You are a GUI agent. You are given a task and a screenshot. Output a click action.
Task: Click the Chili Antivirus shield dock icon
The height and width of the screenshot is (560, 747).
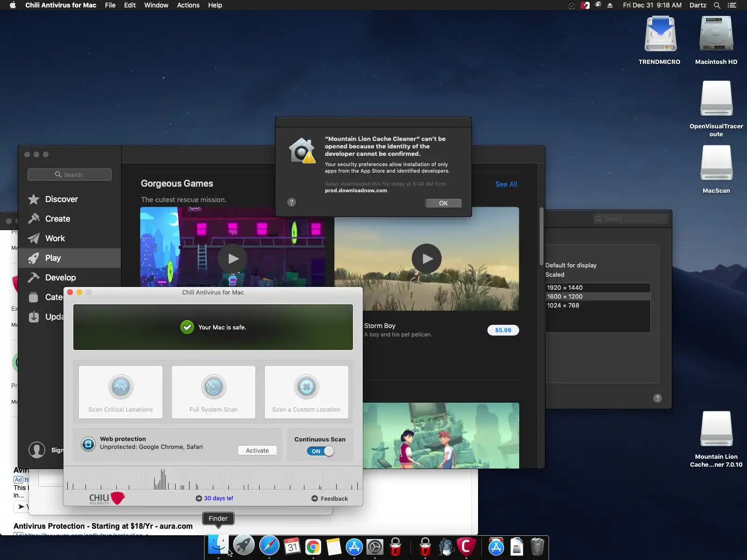(466, 546)
